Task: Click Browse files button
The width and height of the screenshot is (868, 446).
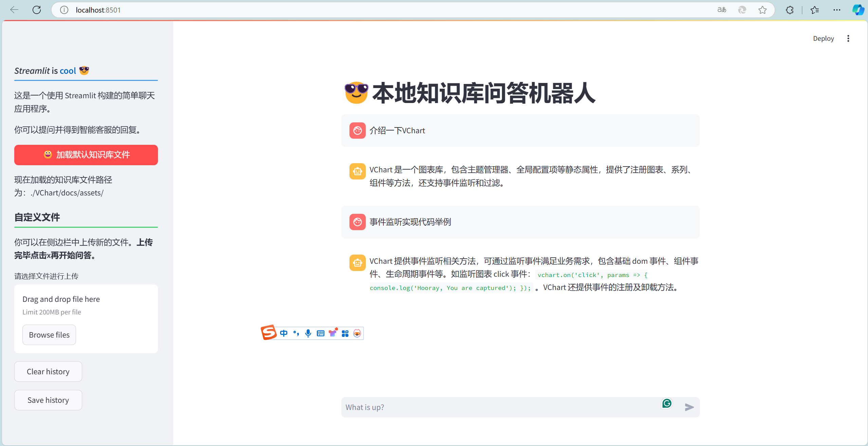Action: click(49, 335)
